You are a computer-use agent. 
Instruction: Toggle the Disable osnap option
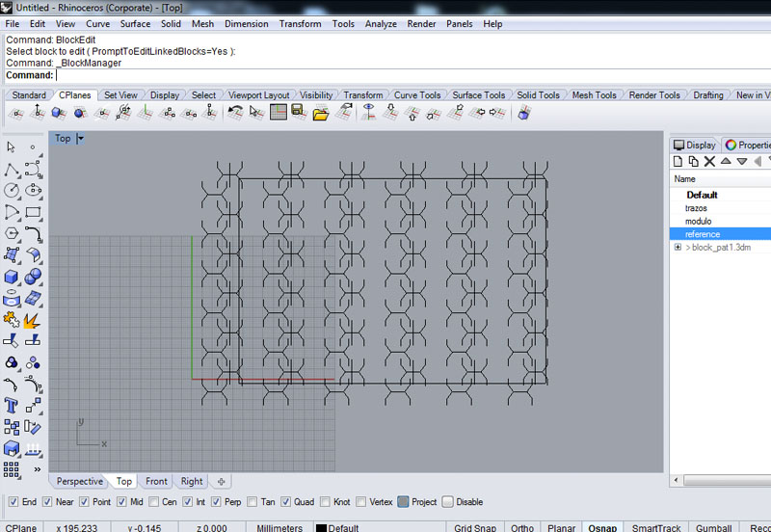[447, 502]
